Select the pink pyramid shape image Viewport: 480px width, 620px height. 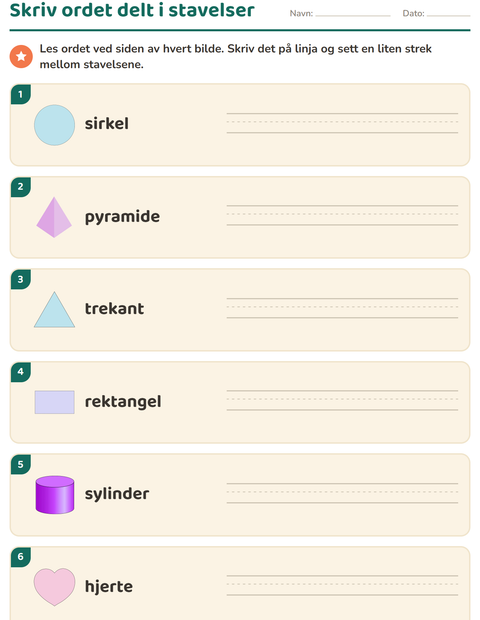pyautogui.click(x=54, y=217)
